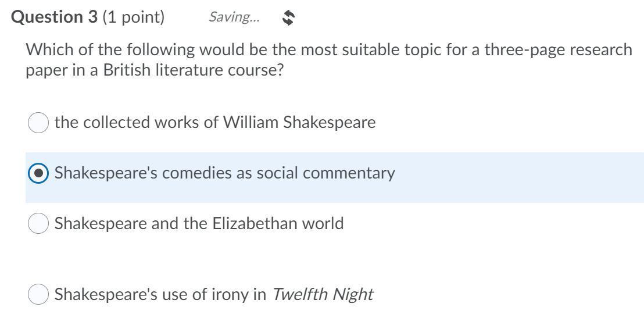The width and height of the screenshot is (644, 332).
Task: Click the 'Saving...' status text
Action: tap(234, 18)
